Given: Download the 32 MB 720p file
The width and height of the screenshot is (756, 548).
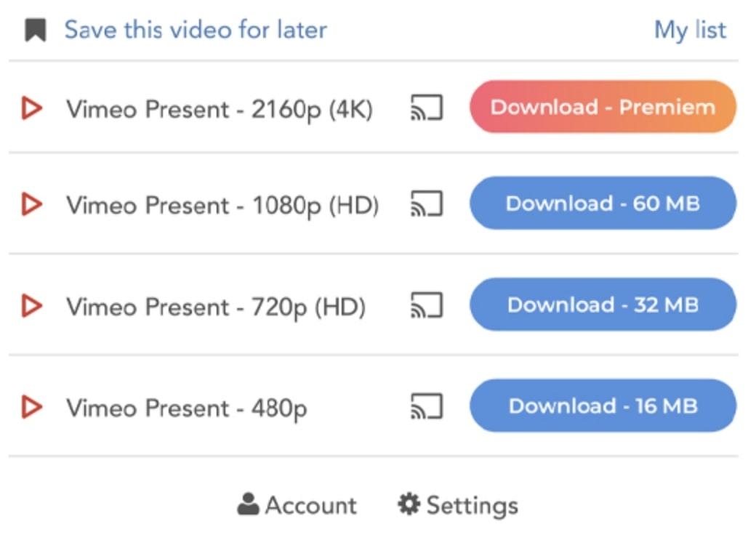Looking at the screenshot, I should [x=603, y=304].
